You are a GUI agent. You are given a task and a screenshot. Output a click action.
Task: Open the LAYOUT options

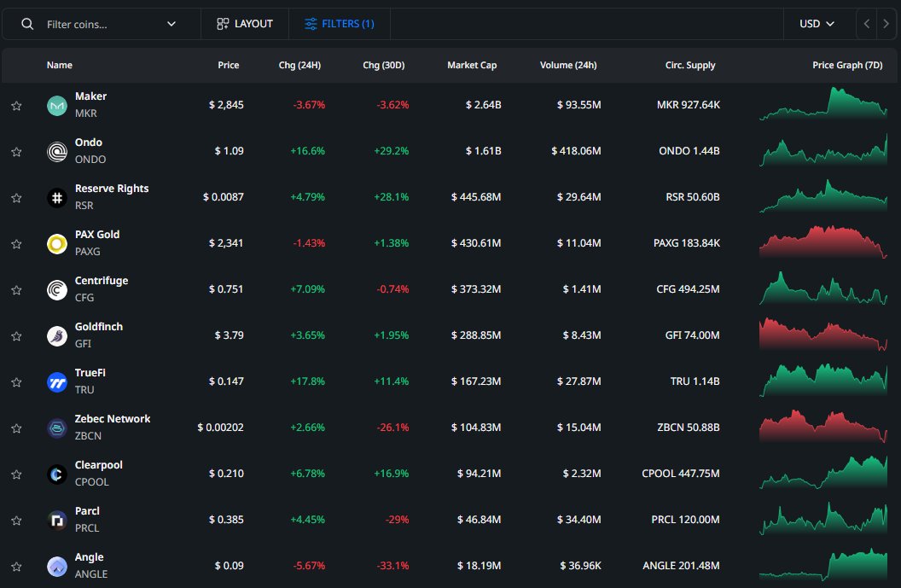pyautogui.click(x=245, y=24)
